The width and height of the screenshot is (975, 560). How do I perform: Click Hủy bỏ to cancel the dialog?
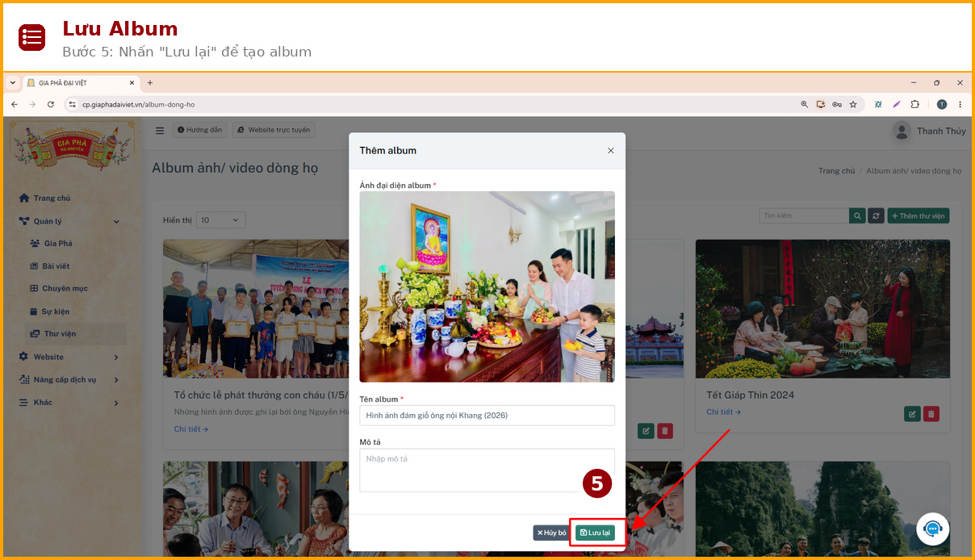tap(552, 533)
